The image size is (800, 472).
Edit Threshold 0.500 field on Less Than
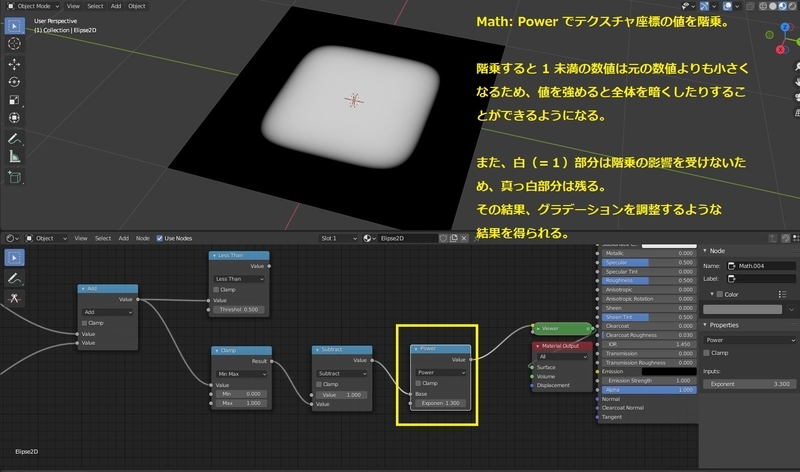239,309
